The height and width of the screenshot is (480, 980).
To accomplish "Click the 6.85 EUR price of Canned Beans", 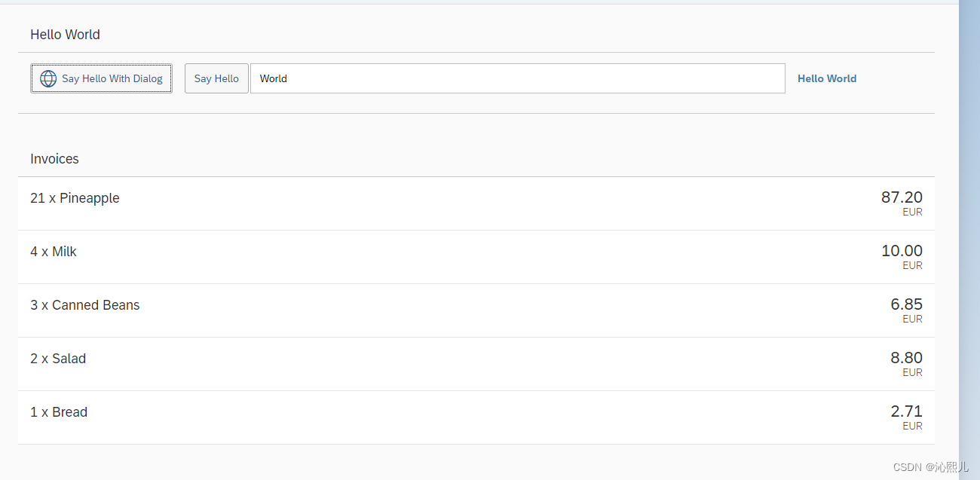I will pyautogui.click(x=906, y=304).
